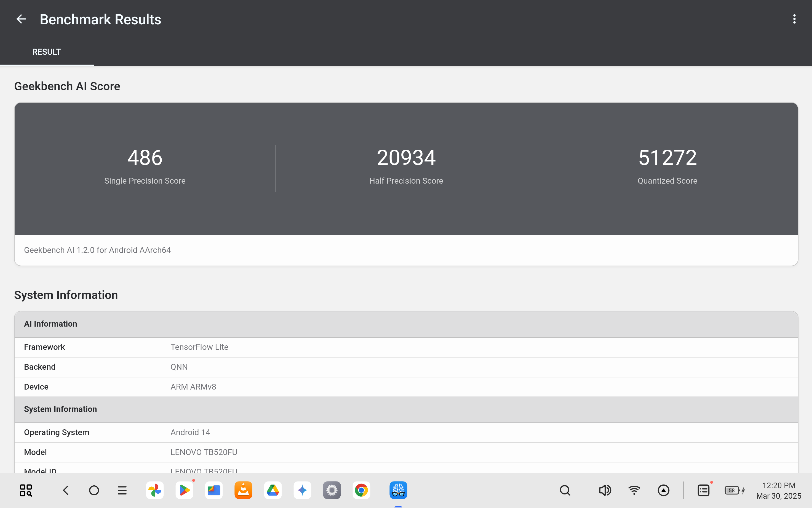Open the Google Play Store icon
The width and height of the screenshot is (812, 508).
click(184, 490)
